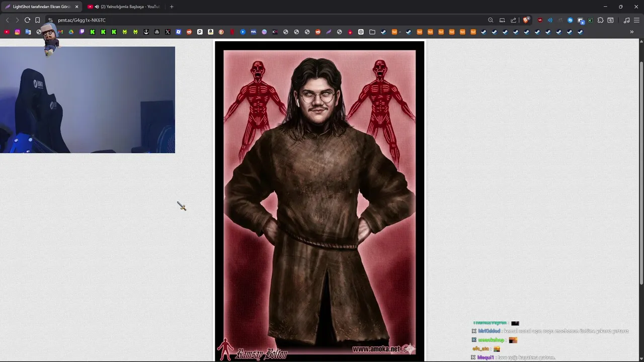Screen dimensions: 644x362
Task: Bookmark this page
Action: [x=37, y=20]
